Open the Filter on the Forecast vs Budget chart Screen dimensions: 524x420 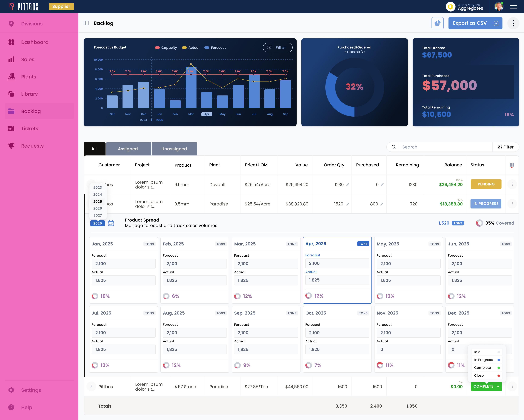(278, 48)
